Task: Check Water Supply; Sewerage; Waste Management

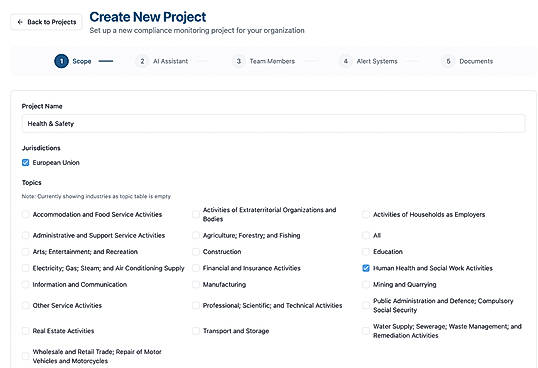Action: [x=366, y=331]
